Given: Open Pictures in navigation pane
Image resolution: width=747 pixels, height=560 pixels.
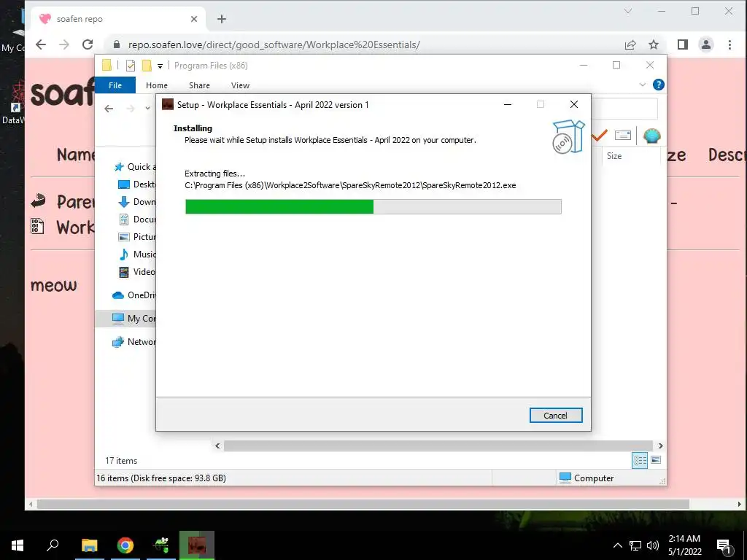Looking at the screenshot, I should [x=136, y=237].
